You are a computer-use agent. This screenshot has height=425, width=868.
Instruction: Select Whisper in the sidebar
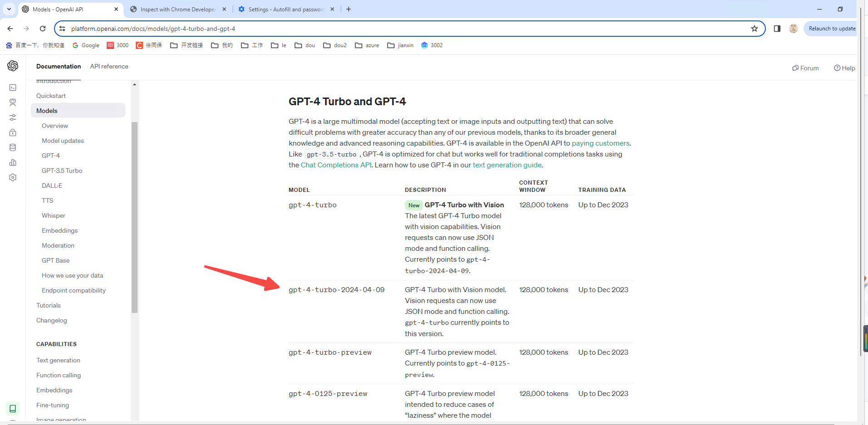tap(54, 215)
